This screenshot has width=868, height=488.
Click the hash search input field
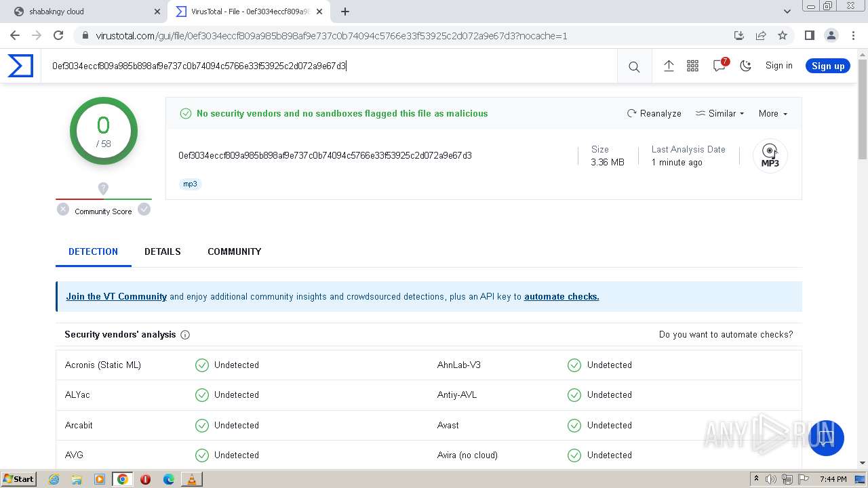pos(329,66)
